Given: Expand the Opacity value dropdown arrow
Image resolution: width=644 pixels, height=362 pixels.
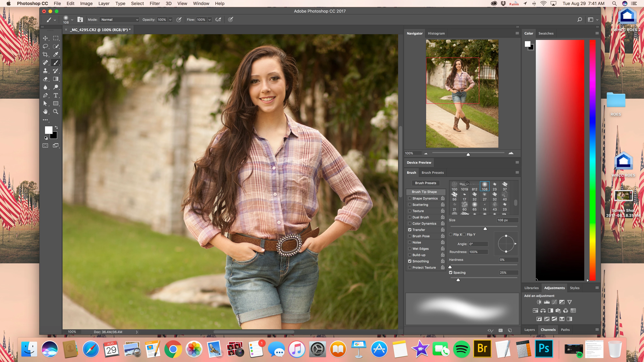Looking at the screenshot, I should coord(170,19).
